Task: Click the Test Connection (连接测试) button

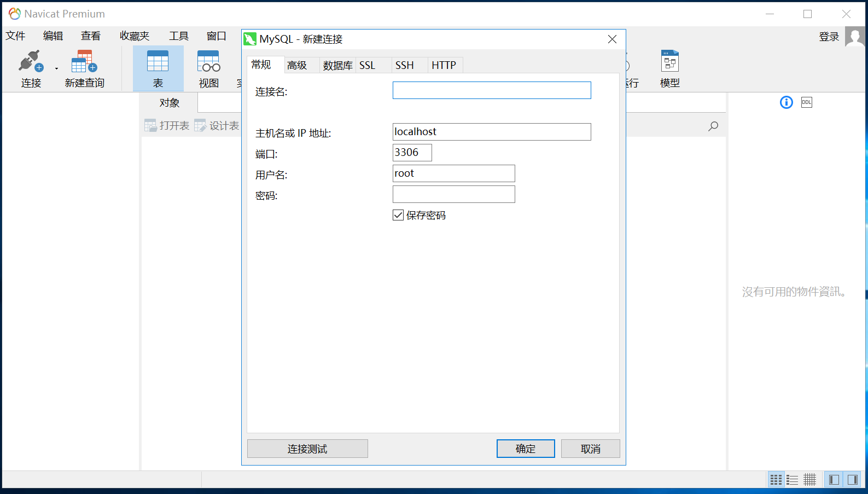Action: (x=307, y=449)
